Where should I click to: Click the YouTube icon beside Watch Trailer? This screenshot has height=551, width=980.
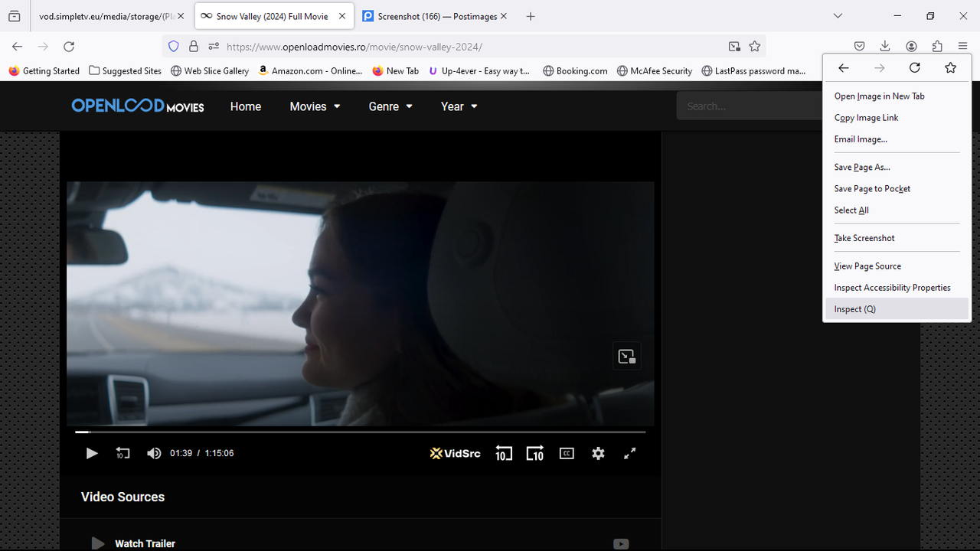621,544
